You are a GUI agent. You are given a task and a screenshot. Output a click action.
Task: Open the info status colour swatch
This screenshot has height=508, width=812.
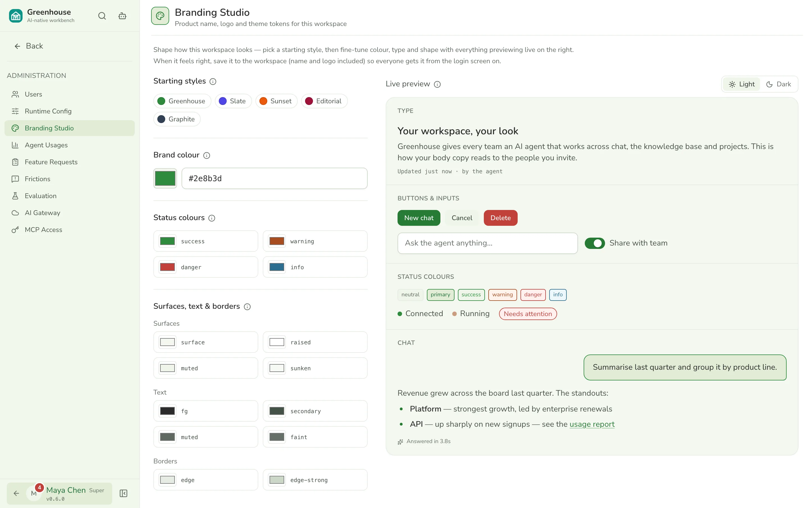277,268
